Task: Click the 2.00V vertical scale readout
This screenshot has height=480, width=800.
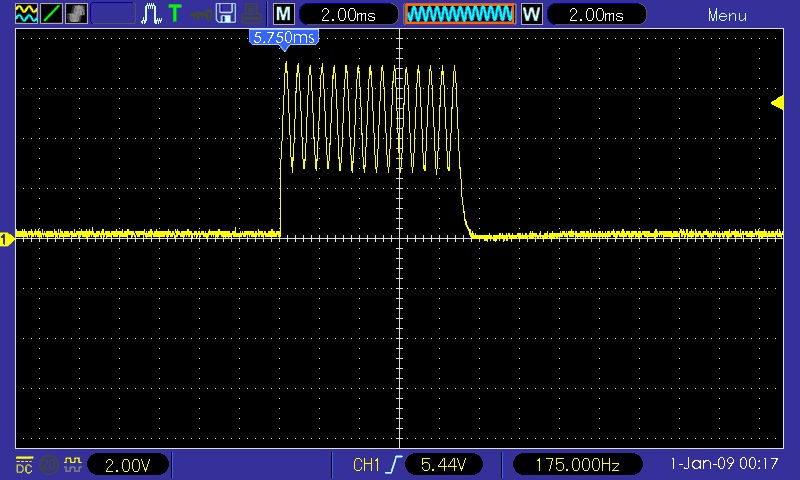Action: click(128, 465)
